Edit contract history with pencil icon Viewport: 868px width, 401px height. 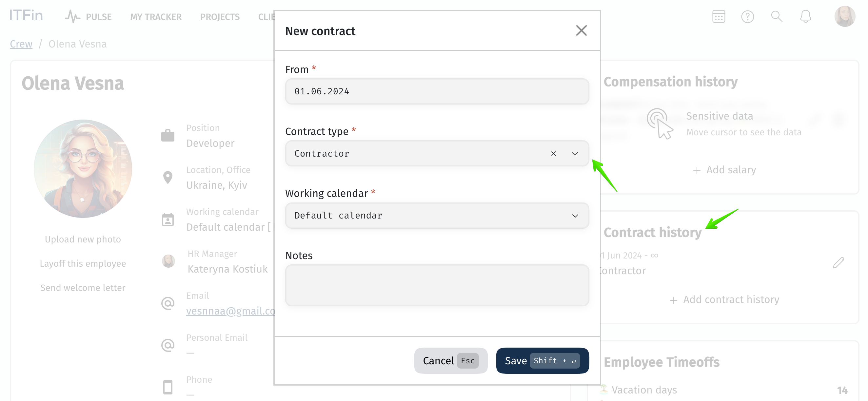pyautogui.click(x=838, y=262)
